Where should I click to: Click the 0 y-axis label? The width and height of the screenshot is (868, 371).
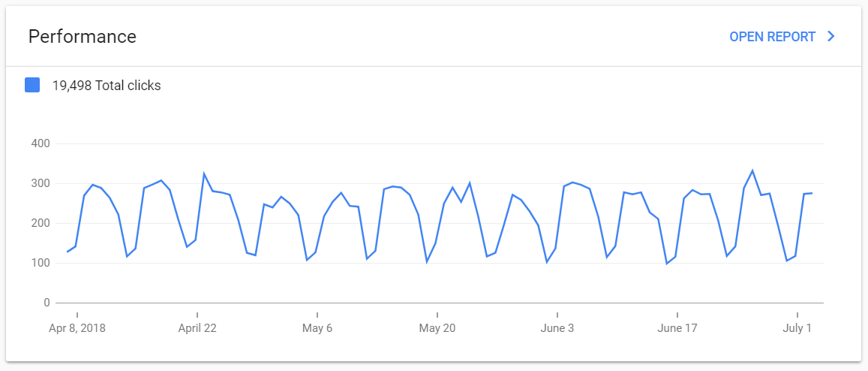tap(47, 303)
